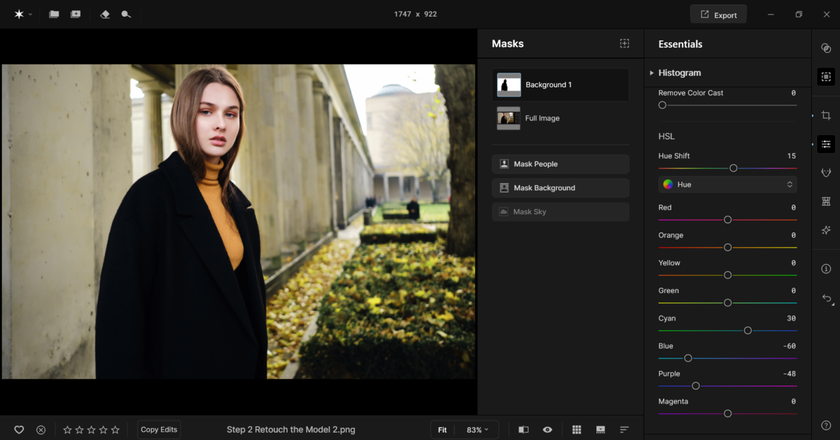Viewport: 840px width, 440px height.
Task: Click the Green hue slider handle
Action: coord(728,303)
